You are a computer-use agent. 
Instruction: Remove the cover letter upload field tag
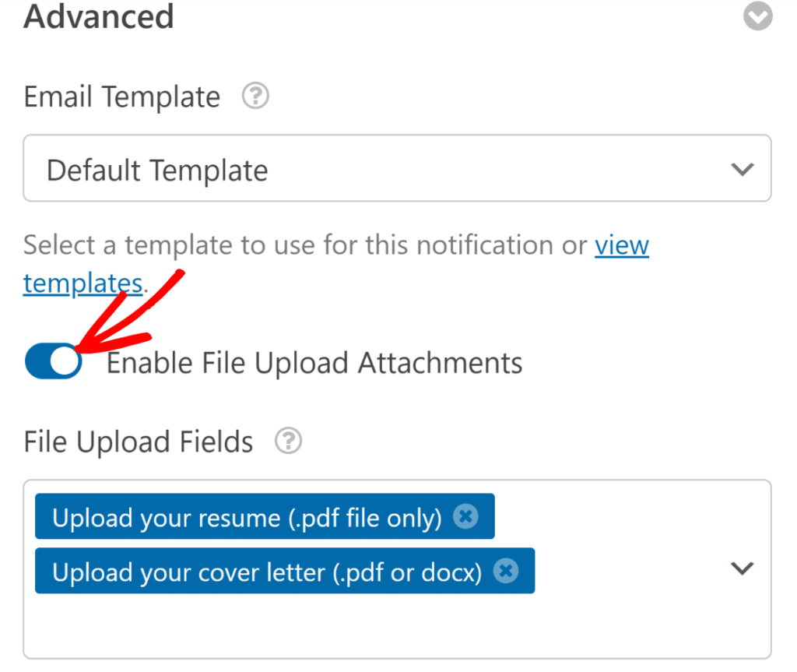pyautogui.click(x=506, y=571)
